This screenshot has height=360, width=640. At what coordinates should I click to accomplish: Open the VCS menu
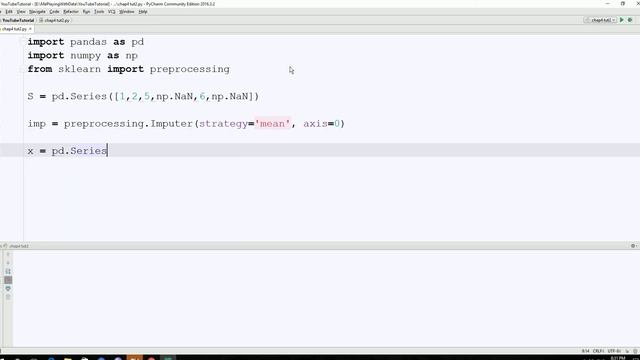111,12
